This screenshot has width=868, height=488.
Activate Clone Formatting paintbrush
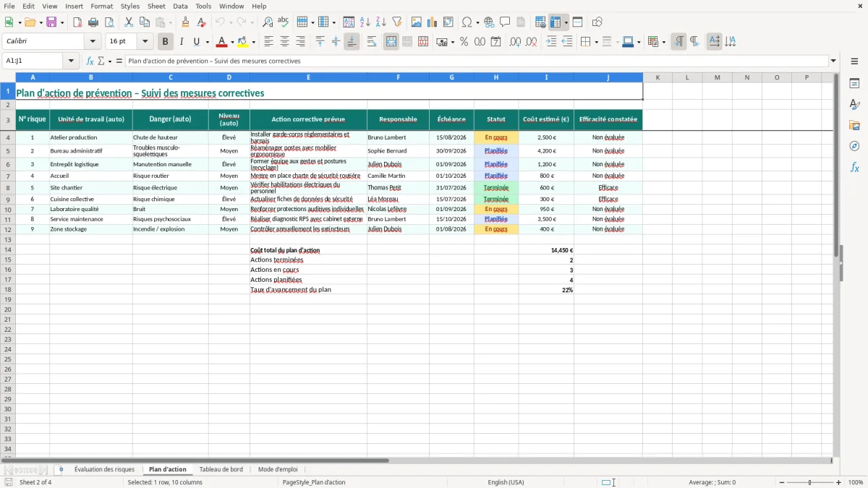[186, 22]
